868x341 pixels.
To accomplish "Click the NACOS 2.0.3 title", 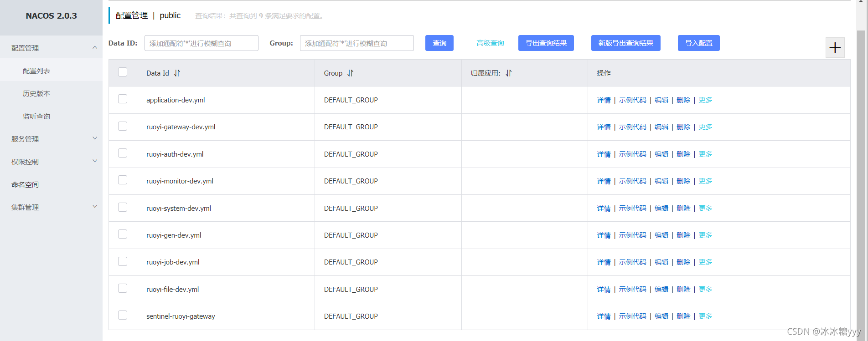I will click(51, 16).
